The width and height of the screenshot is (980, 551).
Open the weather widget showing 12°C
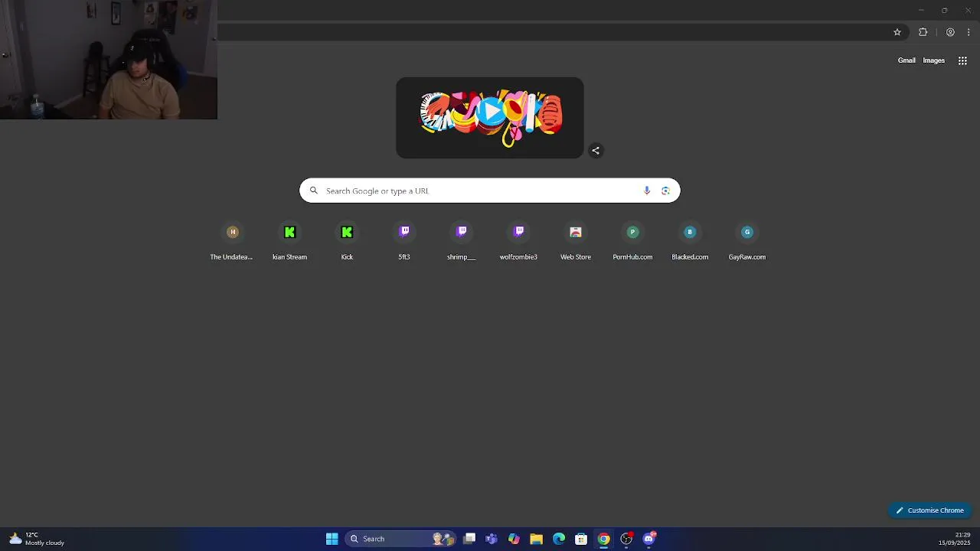(x=37, y=539)
